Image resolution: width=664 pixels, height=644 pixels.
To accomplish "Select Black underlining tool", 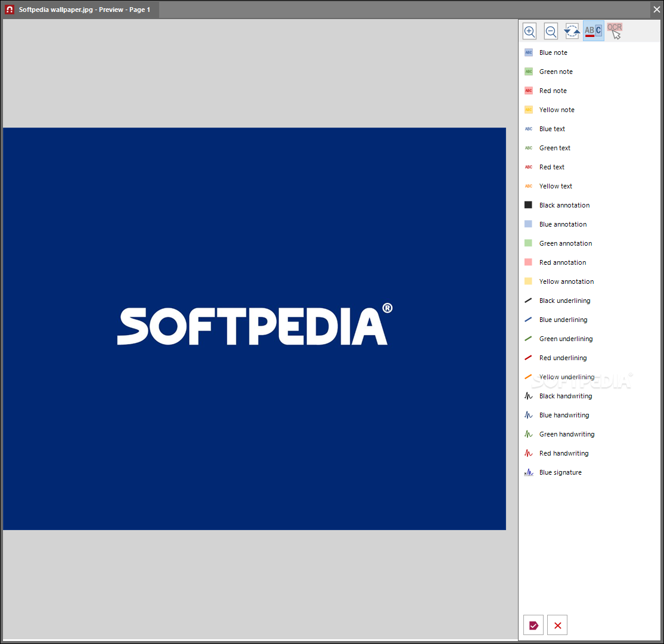I will tap(557, 301).
